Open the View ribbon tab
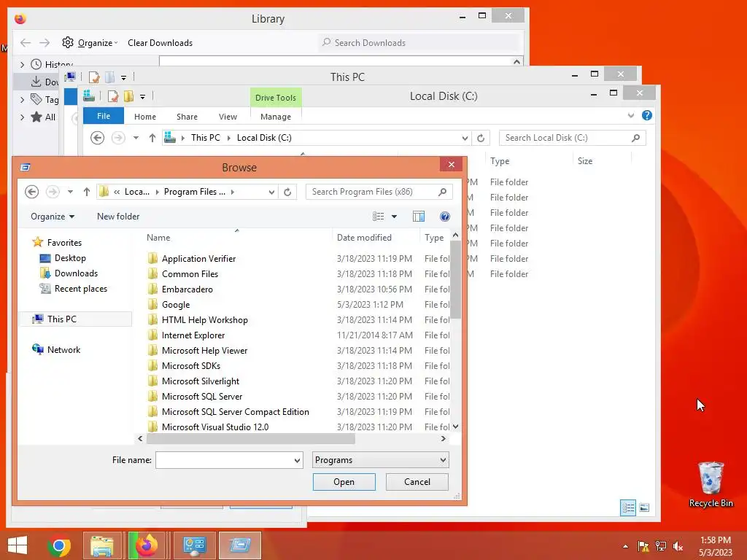Screen dimensions: 747x560 point(228,117)
